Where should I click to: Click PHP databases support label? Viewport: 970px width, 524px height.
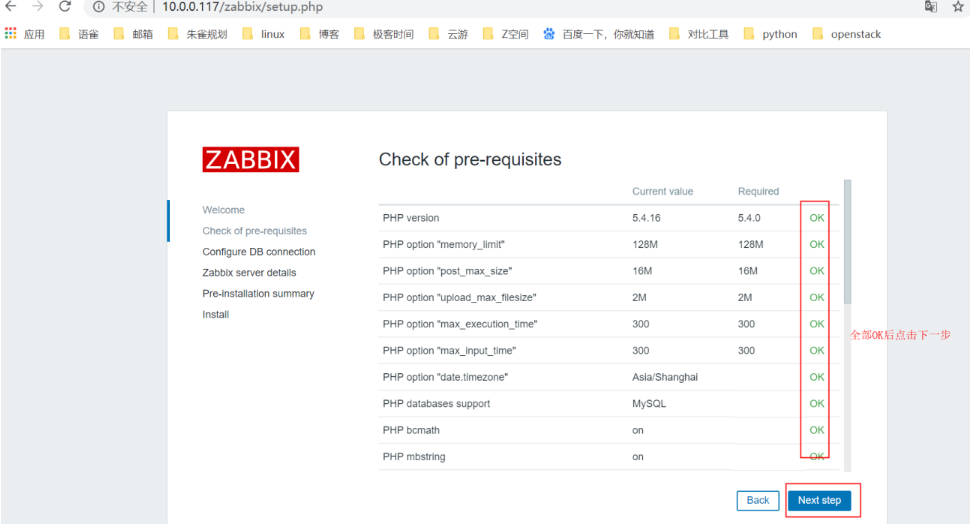[x=436, y=403]
